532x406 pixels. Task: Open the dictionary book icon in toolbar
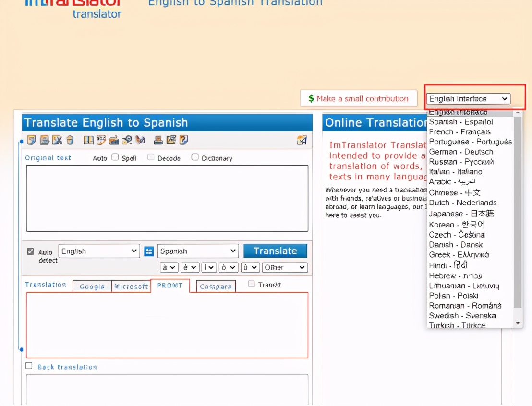(x=88, y=140)
